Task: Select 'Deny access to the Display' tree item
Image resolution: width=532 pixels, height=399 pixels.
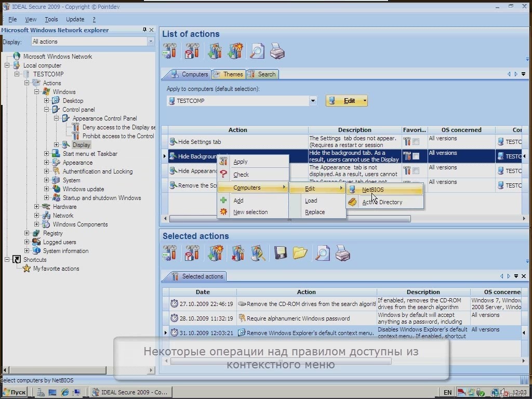Action: tap(119, 127)
